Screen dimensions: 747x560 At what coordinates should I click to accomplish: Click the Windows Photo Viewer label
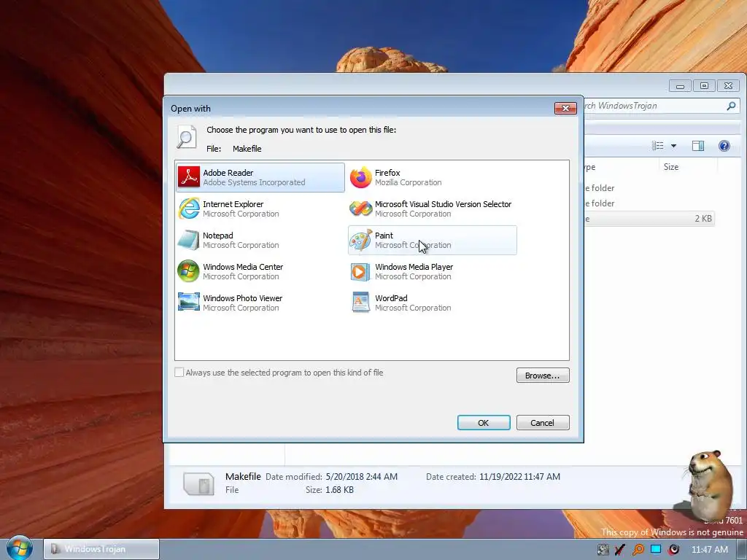point(242,298)
